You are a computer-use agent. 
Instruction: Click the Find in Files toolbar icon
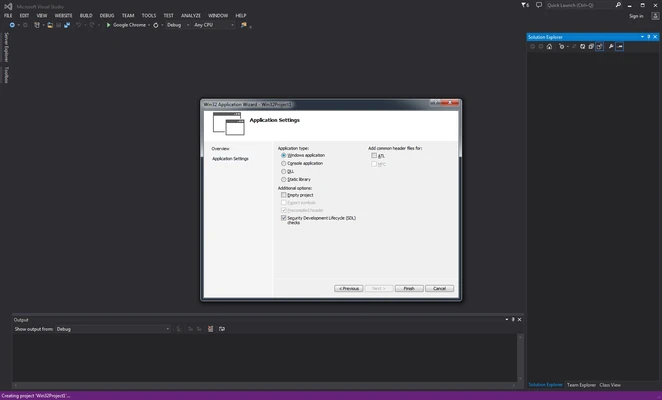coord(244,25)
